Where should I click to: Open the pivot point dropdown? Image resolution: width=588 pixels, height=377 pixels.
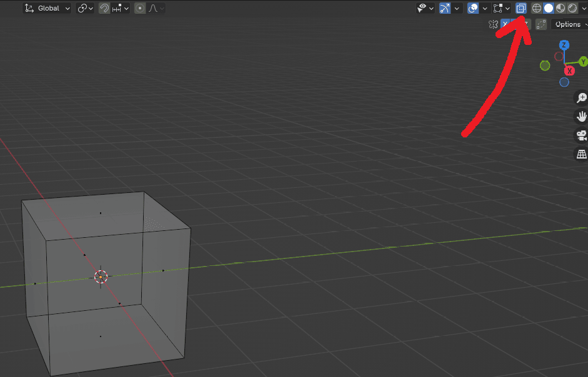pyautogui.click(x=86, y=8)
